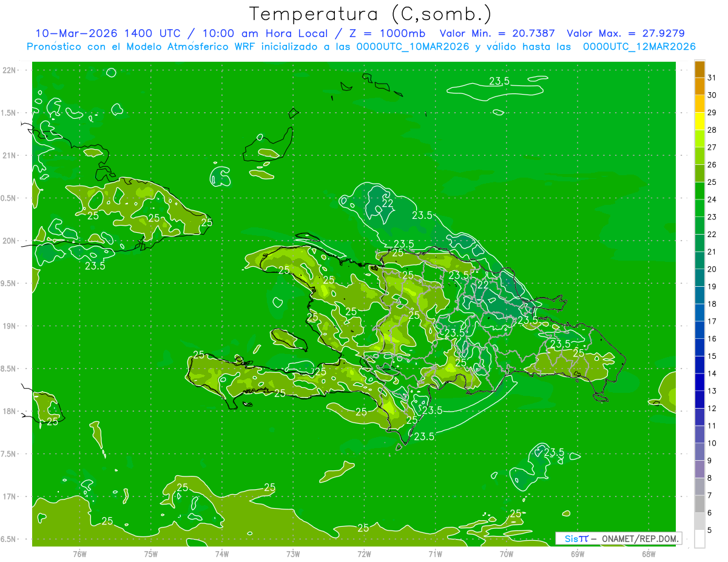Select legend swatch between 27 and 28
The height and width of the screenshot is (562, 728).
click(699, 139)
